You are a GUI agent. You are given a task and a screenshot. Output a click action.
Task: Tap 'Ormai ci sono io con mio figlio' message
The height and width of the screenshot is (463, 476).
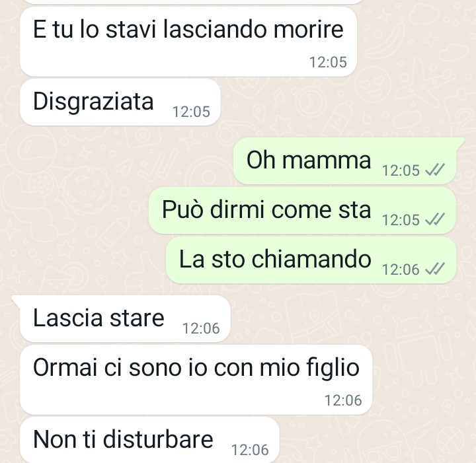pyautogui.click(x=196, y=380)
